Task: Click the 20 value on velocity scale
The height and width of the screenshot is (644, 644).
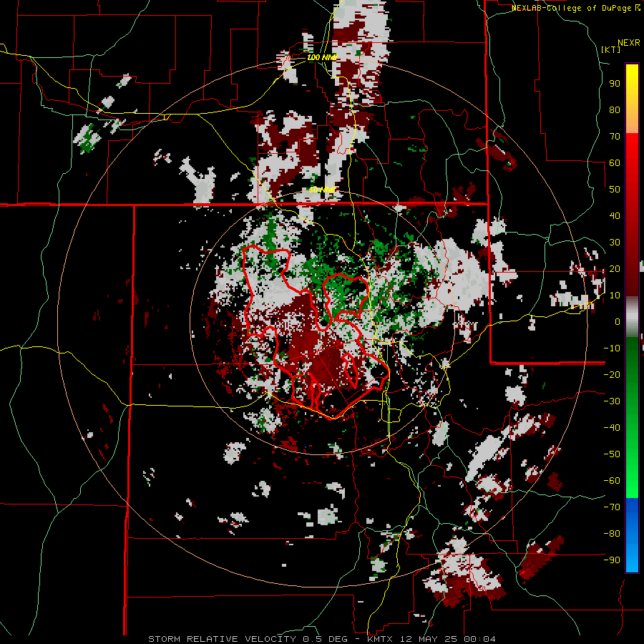Action: coord(615,269)
